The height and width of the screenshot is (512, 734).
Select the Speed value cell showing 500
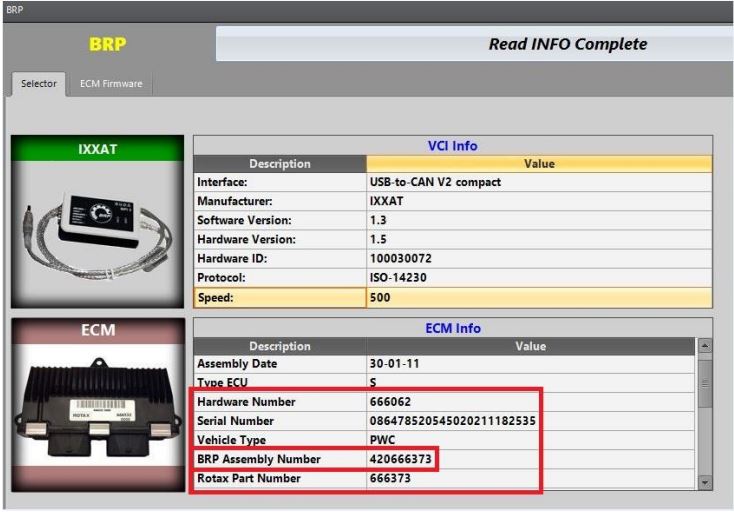(539, 297)
